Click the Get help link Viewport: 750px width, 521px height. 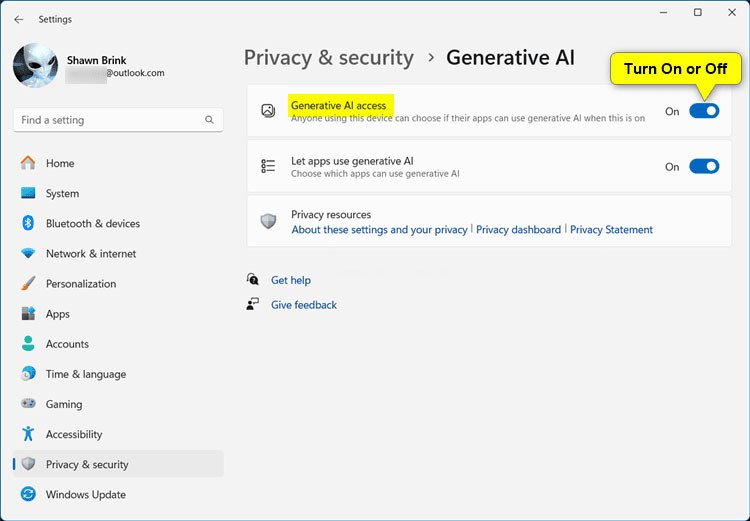coord(291,280)
